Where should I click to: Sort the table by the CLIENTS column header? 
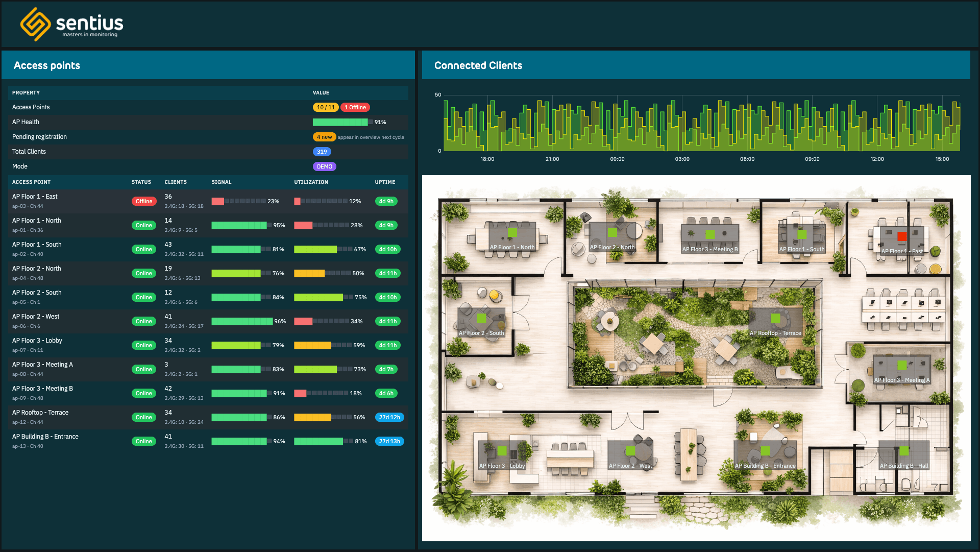pos(175,182)
